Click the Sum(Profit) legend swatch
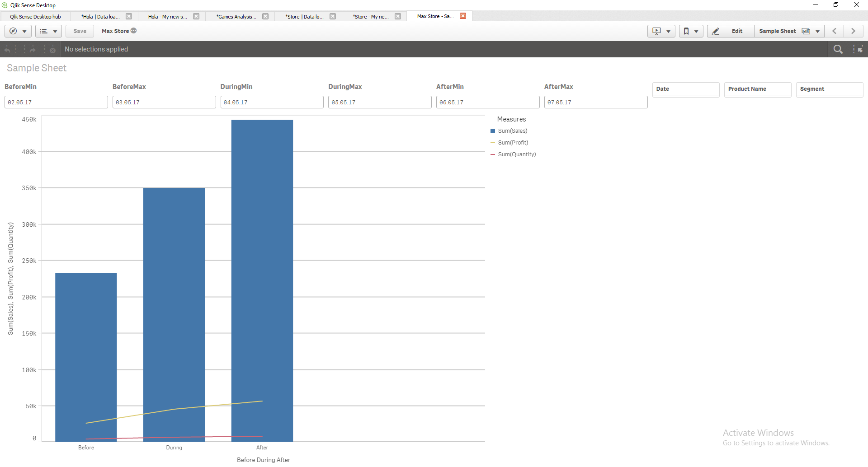 (493, 143)
